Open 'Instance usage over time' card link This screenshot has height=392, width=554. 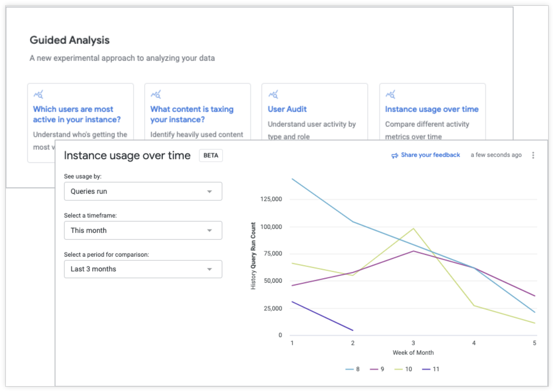pyautogui.click(x=431, y=109)
